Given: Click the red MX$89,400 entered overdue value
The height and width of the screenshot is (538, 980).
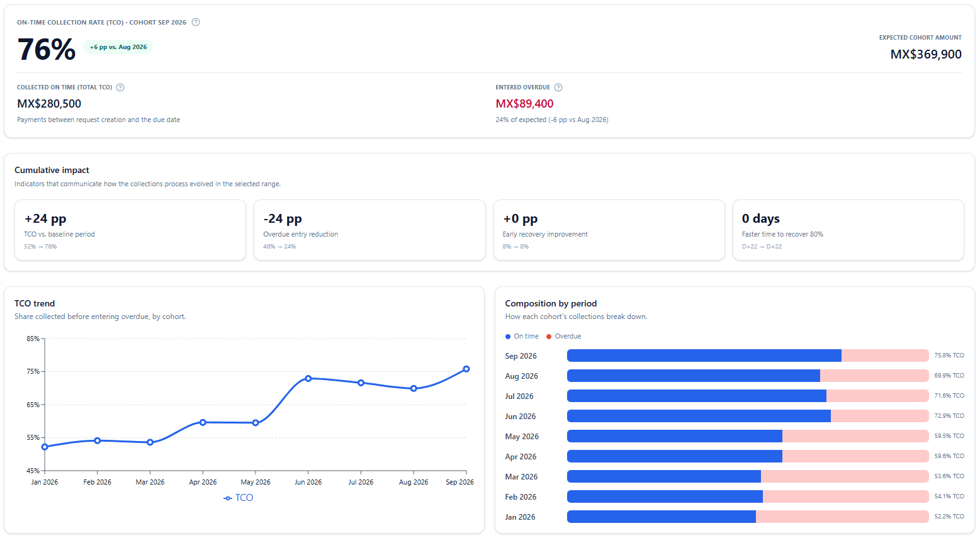Looking at the screenshot, I should pos(524,104).
